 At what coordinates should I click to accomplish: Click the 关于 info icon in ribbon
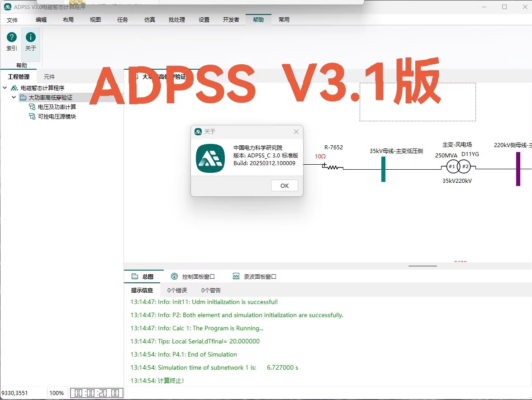(31, 37)
